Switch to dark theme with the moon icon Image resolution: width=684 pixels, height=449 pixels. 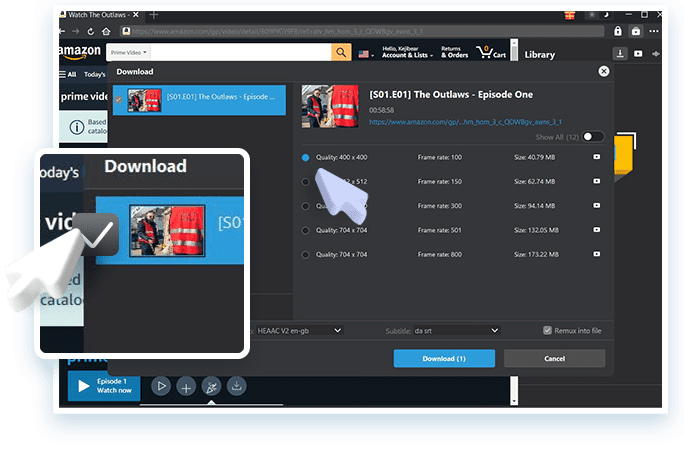[x=606, y=15]
